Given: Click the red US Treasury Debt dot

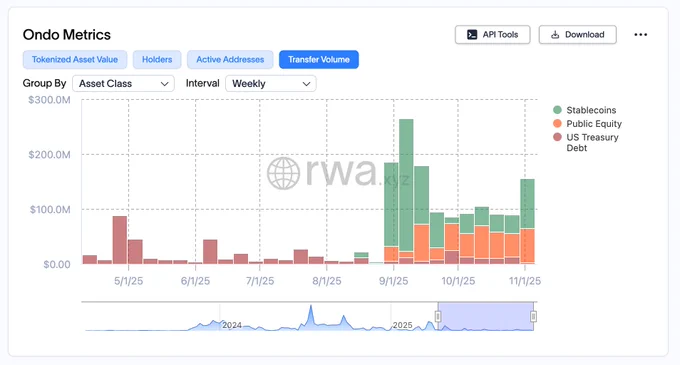Looking at the screenshot, I should point(557,137).
